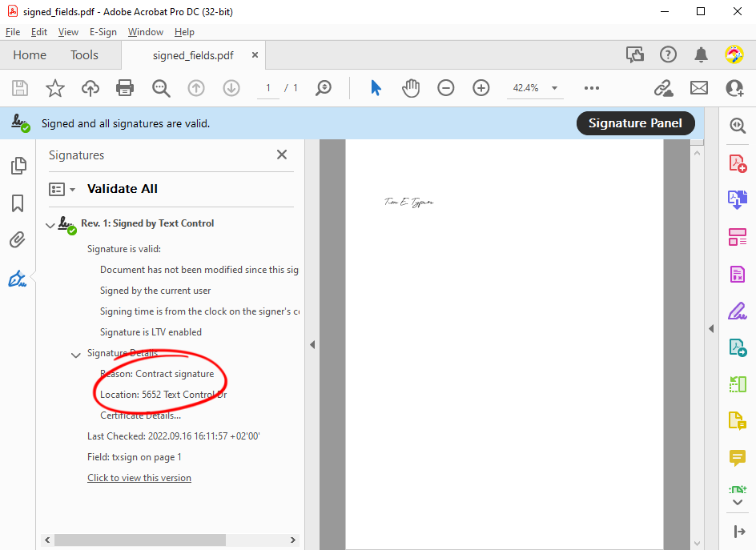Screen dimensions: 756x550
Task: Select 'Location: 5652 Text Control Dr' row
Action: (163, 395)
